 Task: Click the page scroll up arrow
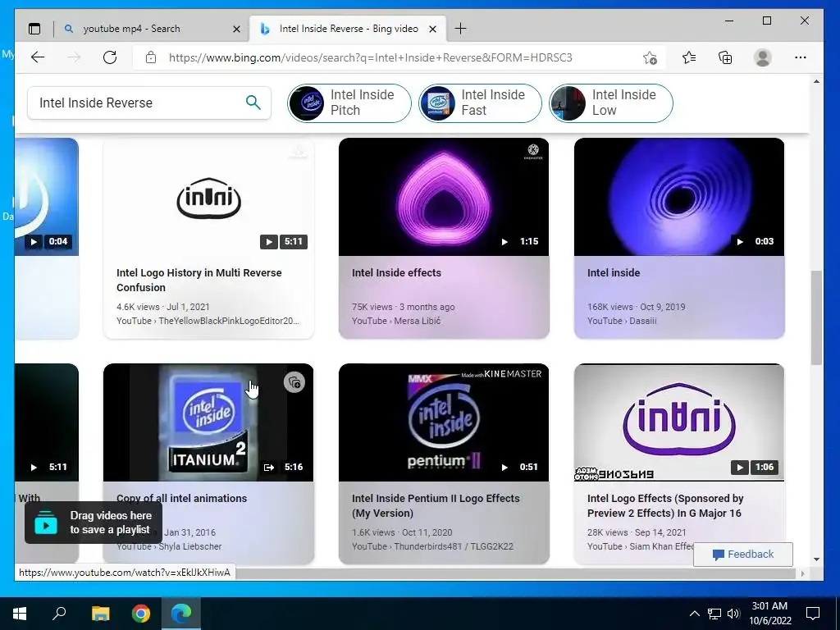pyautogui.click(x=816, y=82)
